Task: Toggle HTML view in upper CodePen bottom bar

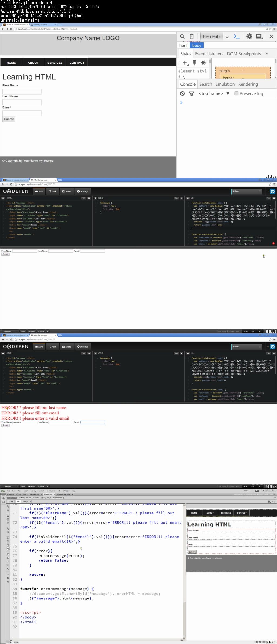Action: 246,331
